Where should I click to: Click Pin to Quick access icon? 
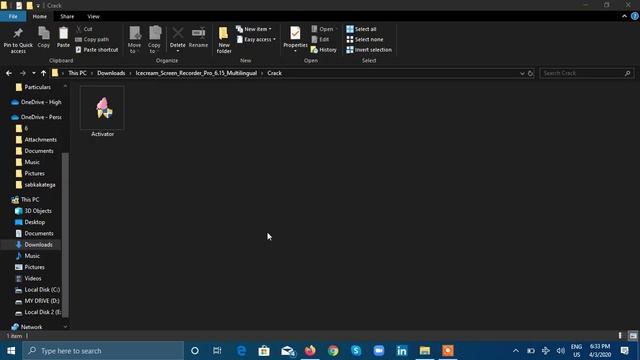point(18,40)
